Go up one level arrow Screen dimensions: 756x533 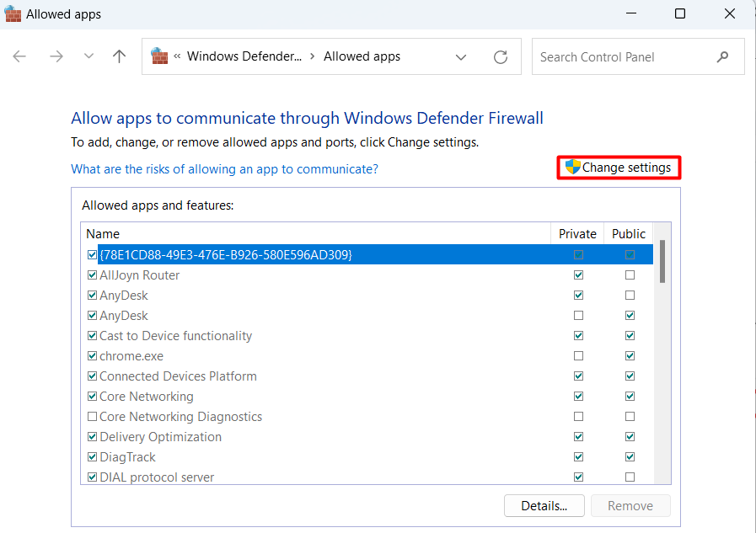(x=119, y=56)
